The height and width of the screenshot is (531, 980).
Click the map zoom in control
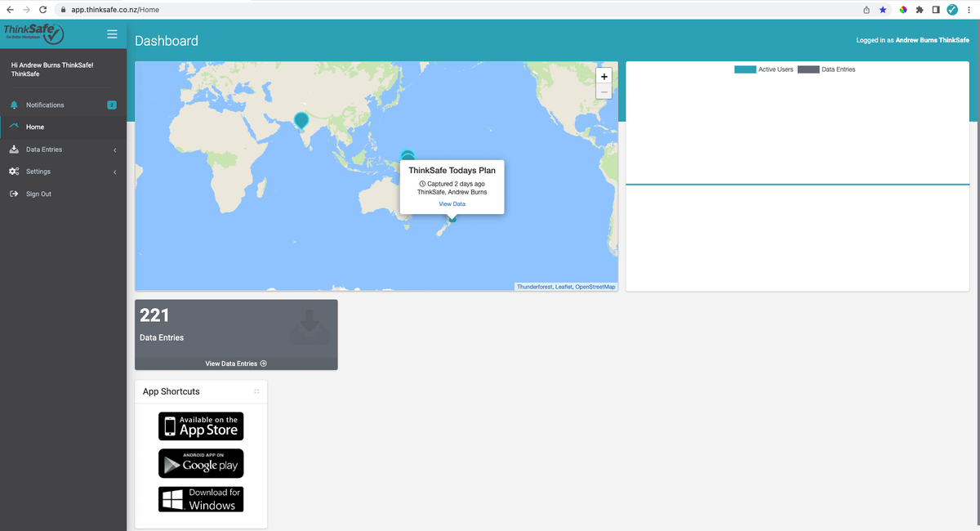pos(604,75)
